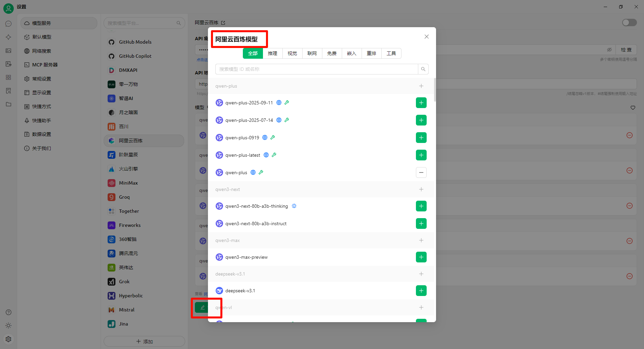Select 月之暗面 provider
This screenshot has height=349, width=644.
144,112
